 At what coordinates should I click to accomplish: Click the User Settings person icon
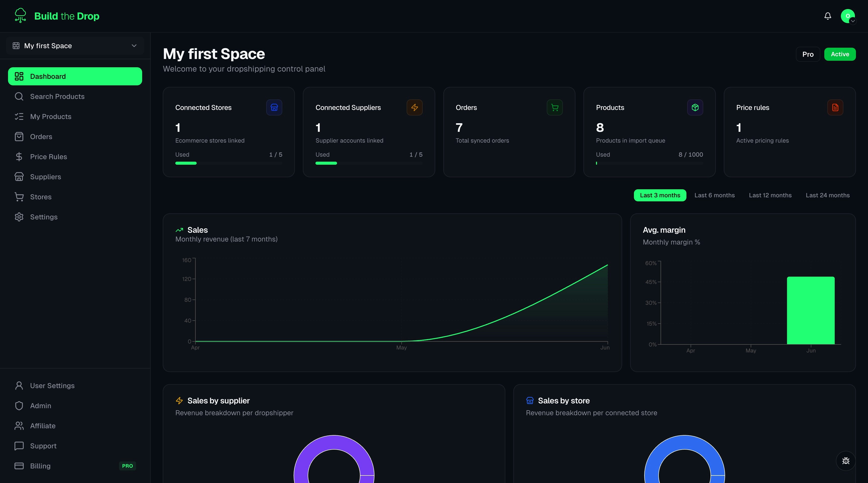point(19,385)
